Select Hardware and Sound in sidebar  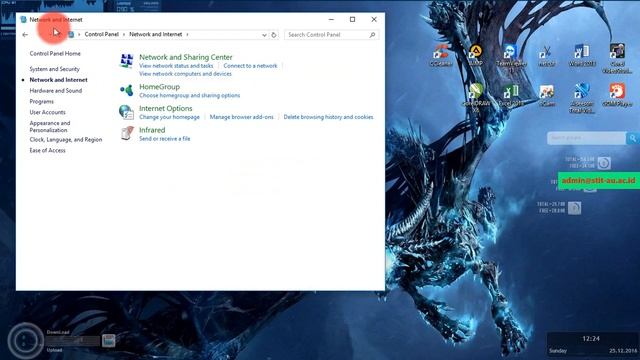56,91
